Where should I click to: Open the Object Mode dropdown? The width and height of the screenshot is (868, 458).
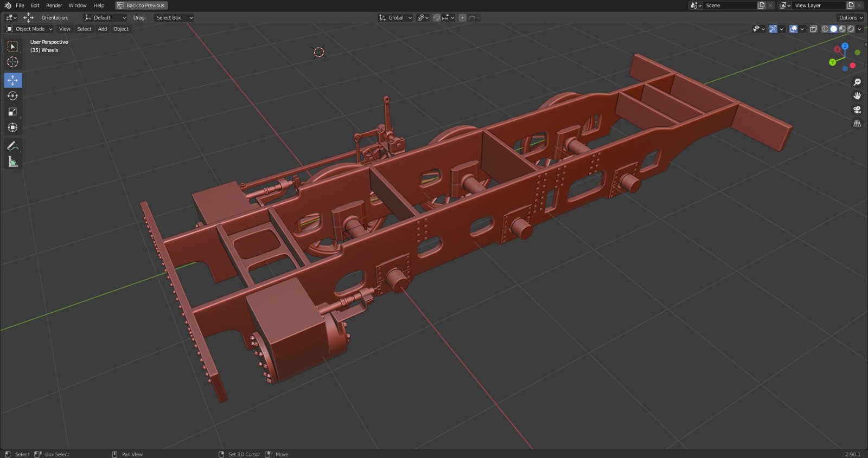[29, 29]
